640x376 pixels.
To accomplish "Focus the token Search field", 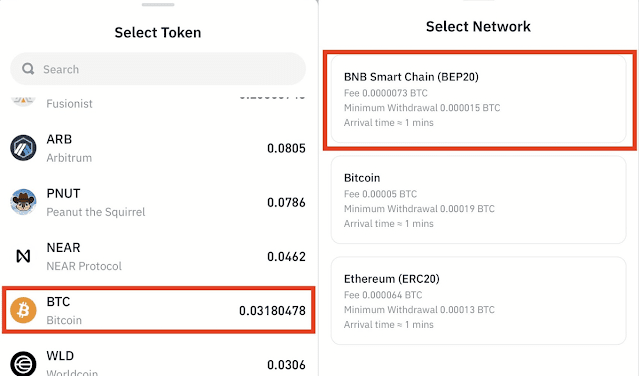I will pos(158,69).
